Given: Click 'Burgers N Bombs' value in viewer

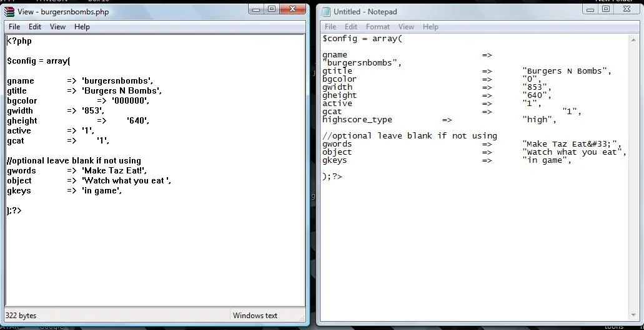Looking at the screenshot, I should click(x=122, y=90).
